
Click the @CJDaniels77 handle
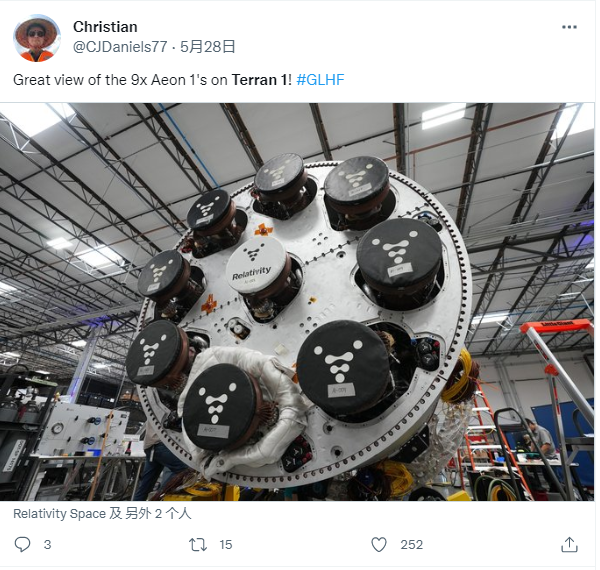pyautogui.click(x=120, y=47)
